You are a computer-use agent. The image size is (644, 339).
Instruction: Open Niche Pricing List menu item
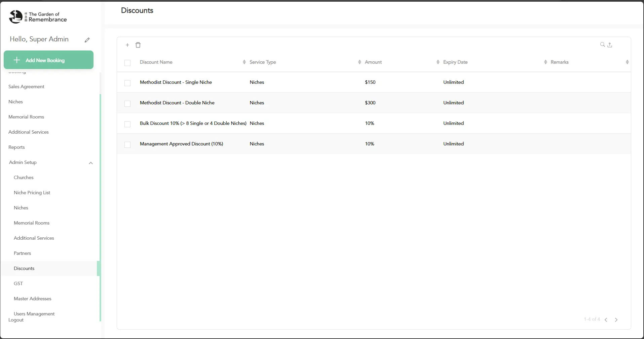[32, 193]
